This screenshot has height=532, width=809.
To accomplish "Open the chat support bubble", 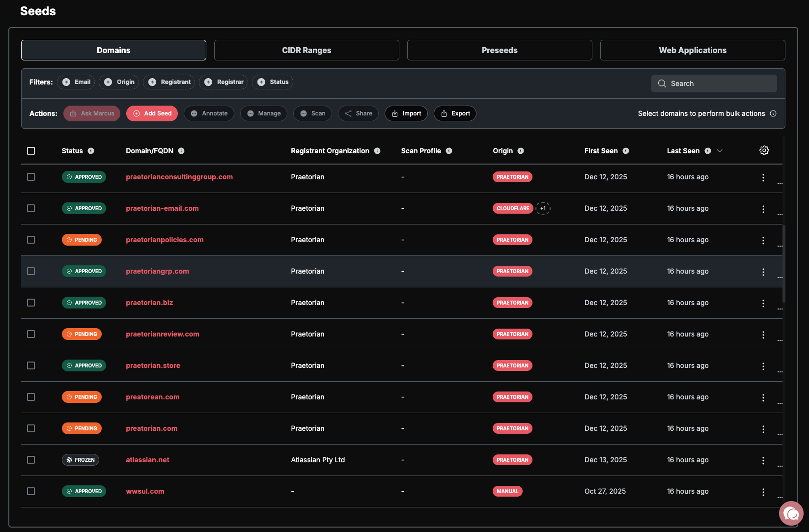I will 791,513.
